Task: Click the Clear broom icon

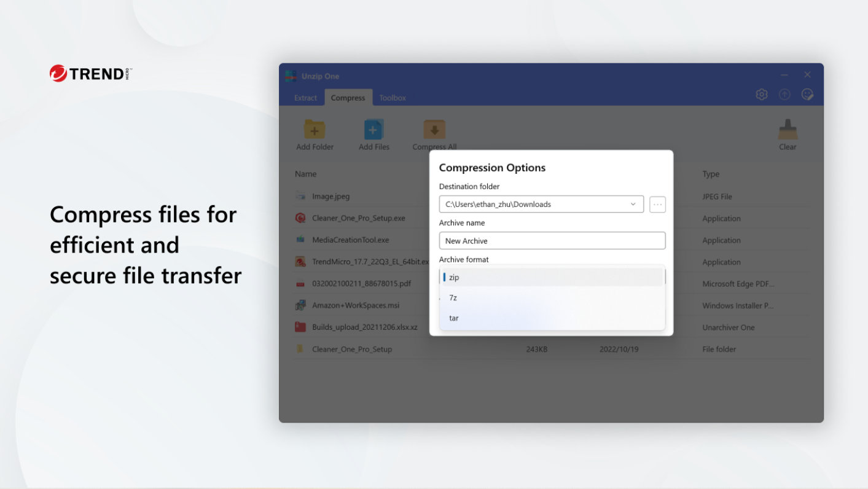Action: point(788,130)
